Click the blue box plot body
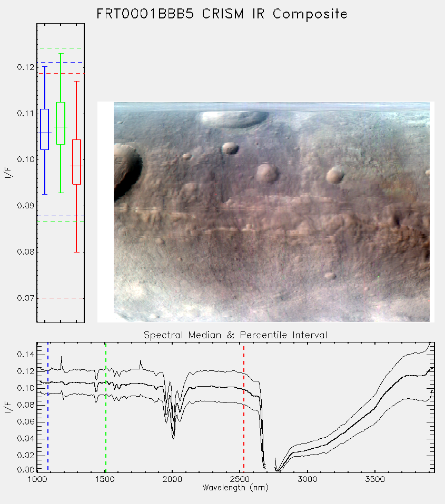This screenshot has width=445, height=504. (44, 129)
